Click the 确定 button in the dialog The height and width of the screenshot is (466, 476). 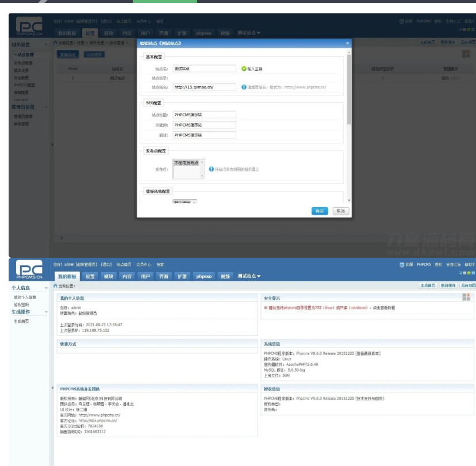pos(319,211)
